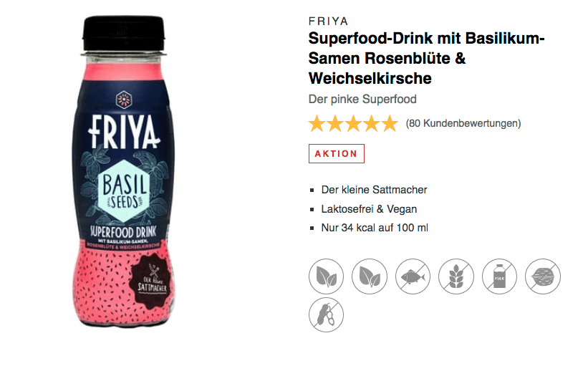588x366 pixels.
Task: Click the milk-free bottle icon
Action: click(499, 276)
